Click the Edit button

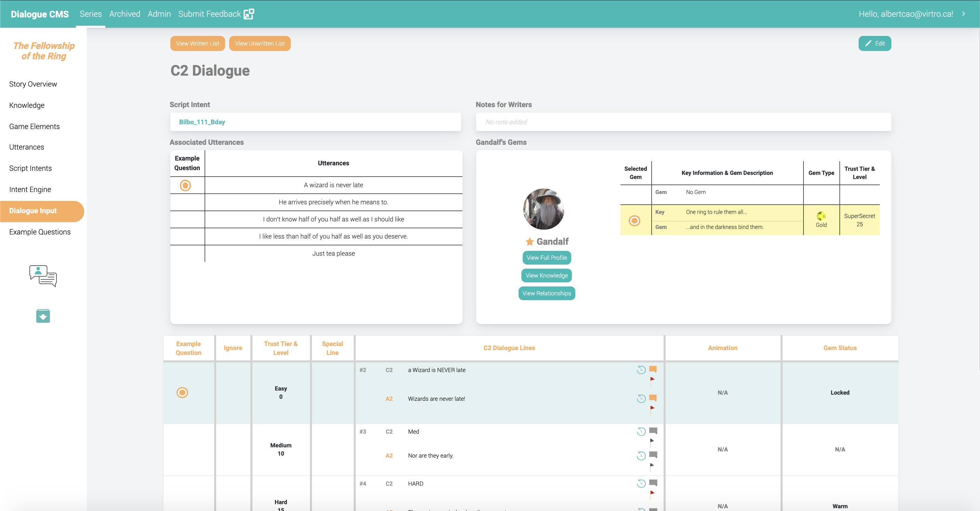click(874, 43)
